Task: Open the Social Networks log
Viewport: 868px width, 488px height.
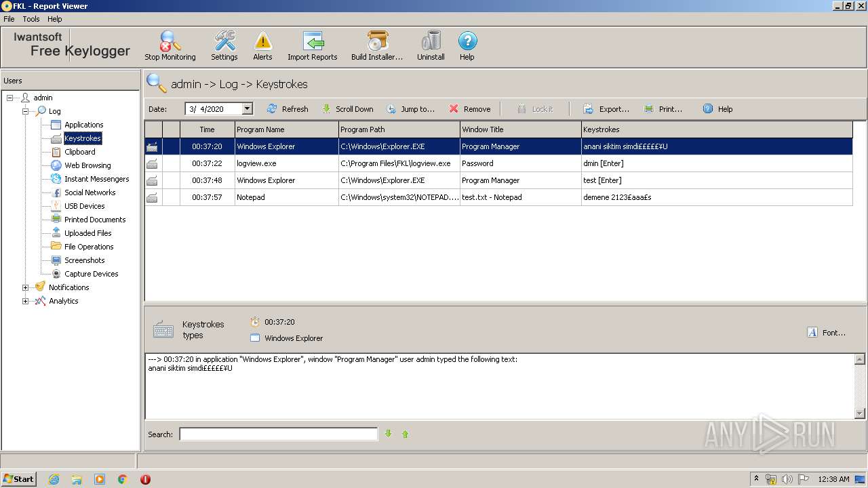Action: click(90, 192)
